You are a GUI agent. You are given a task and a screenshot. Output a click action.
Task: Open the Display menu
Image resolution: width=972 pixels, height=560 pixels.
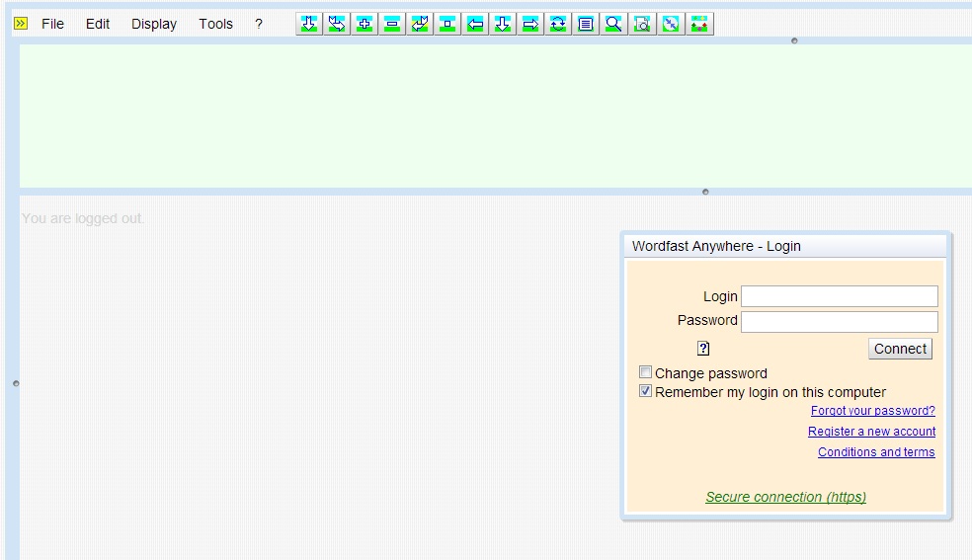pos(154,24)
